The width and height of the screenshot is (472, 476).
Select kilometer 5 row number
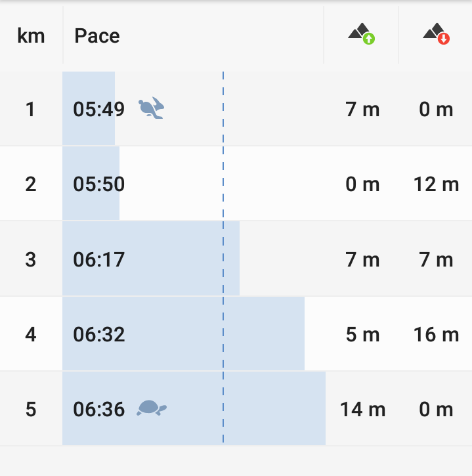click(x=31, y=410)
